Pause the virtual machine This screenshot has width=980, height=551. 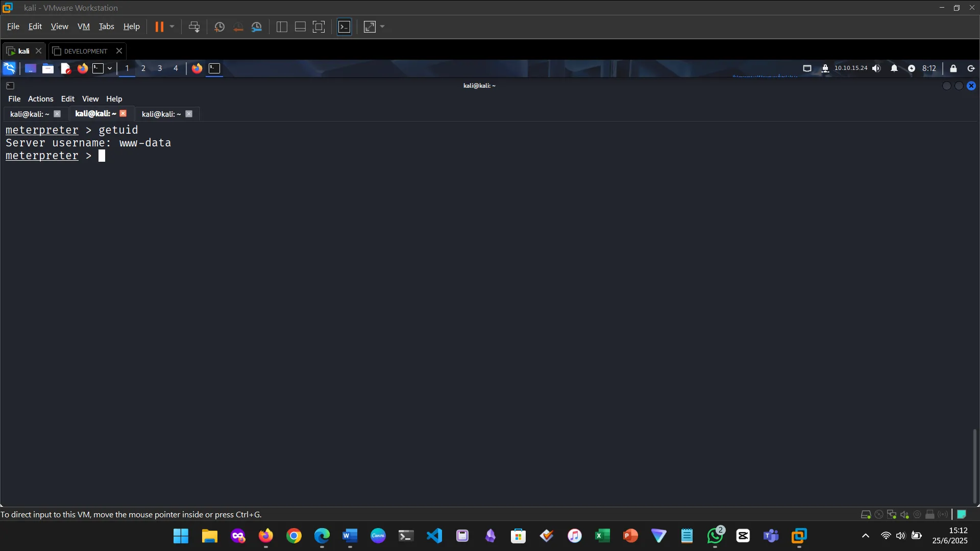[159, 27]
